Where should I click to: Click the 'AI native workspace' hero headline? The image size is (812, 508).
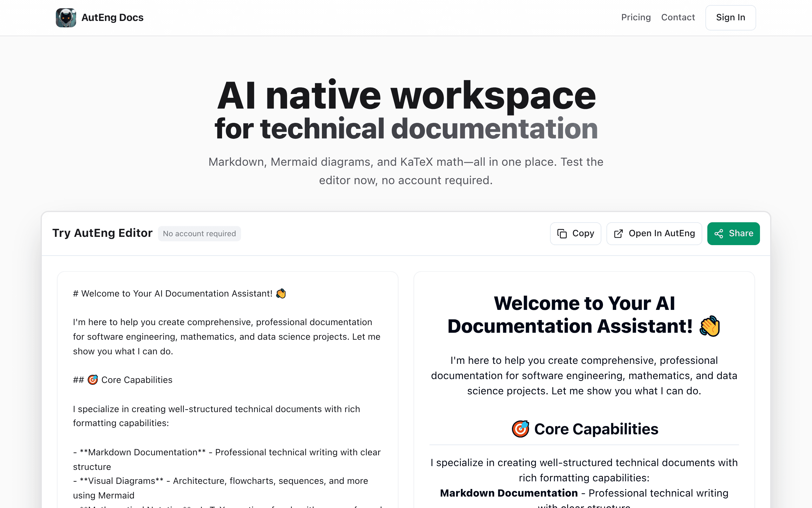(x=406, y=96)
